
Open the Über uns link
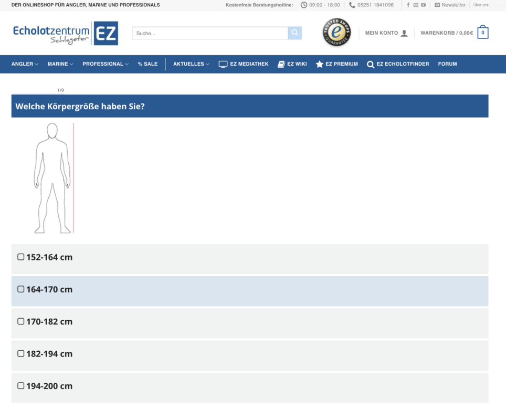pos(481,5)
